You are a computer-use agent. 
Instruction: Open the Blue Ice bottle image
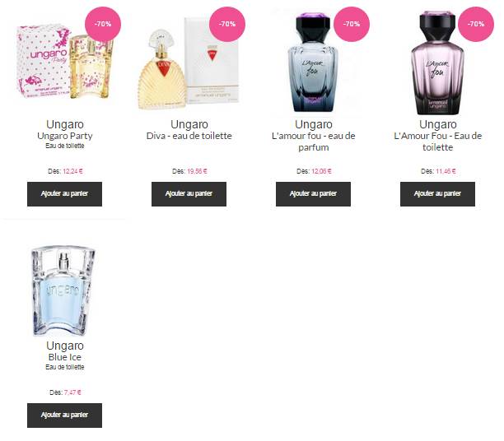63,291
